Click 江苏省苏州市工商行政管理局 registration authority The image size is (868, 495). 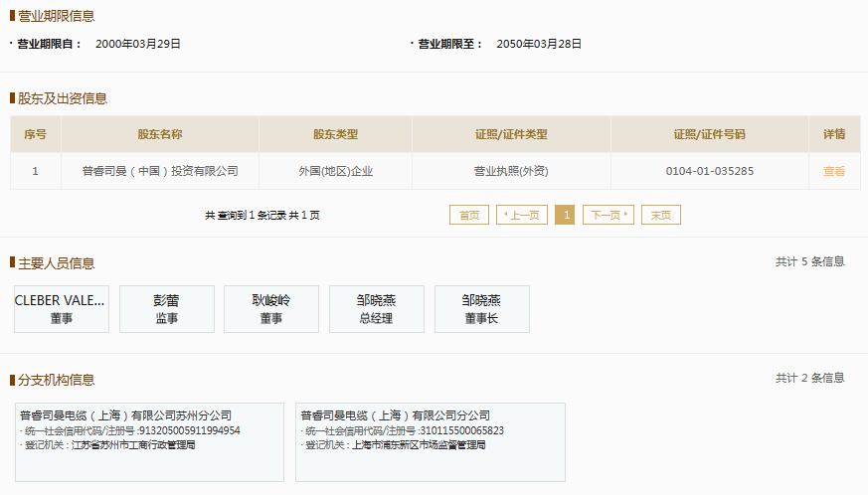click(x=133, y=444)
